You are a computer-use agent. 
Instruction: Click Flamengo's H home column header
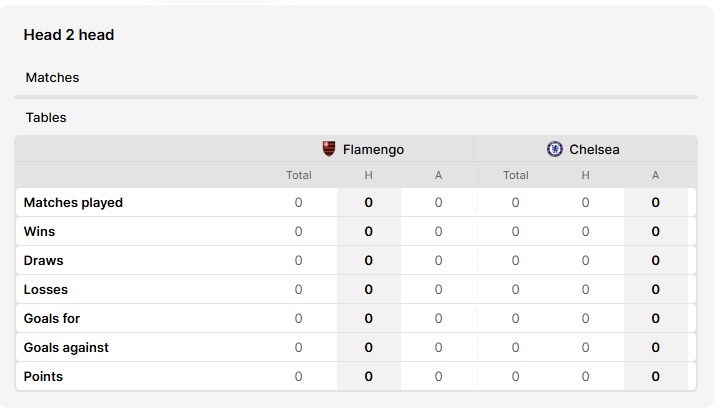(369, 175)
